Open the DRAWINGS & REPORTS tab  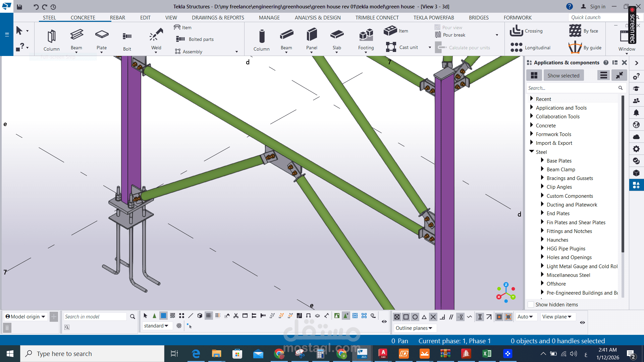218,17
